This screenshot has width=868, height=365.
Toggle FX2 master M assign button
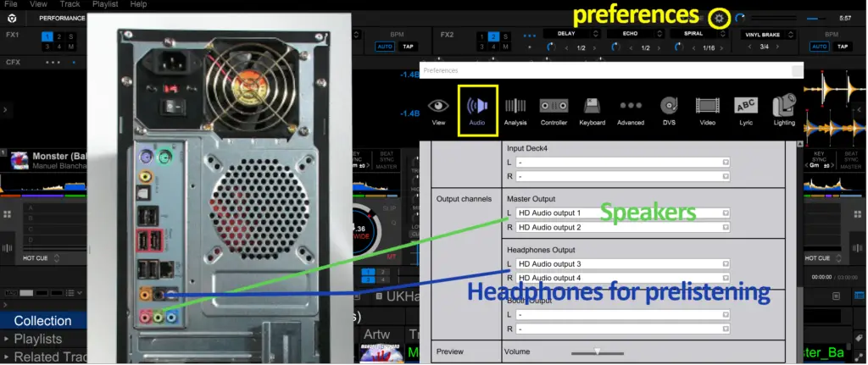tap(506, 47)
